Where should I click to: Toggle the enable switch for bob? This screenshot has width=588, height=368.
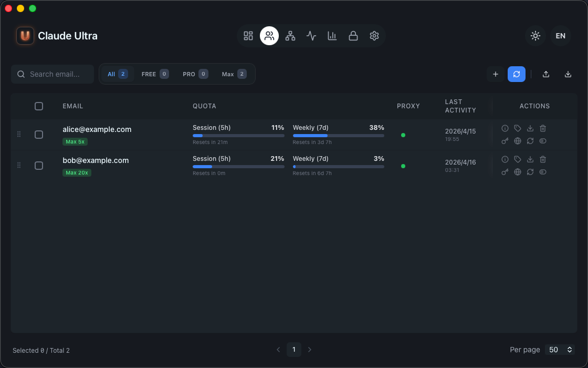point(543,172)
